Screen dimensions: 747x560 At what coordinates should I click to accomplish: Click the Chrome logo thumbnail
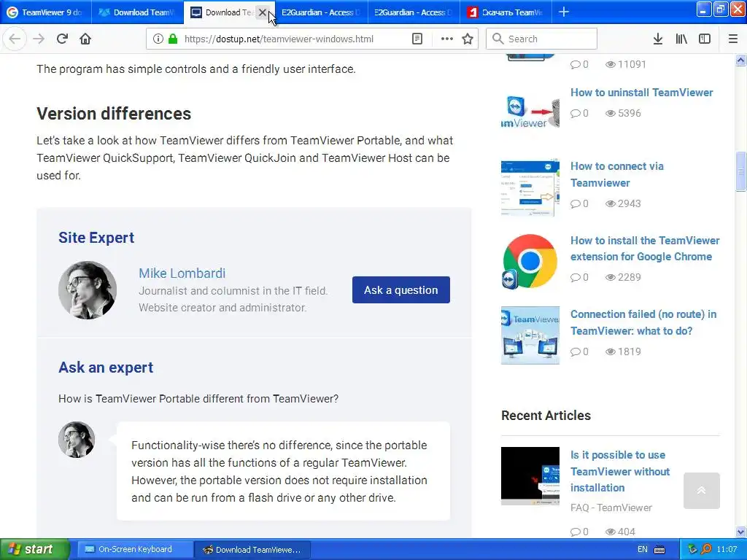[x=530, y=262]
